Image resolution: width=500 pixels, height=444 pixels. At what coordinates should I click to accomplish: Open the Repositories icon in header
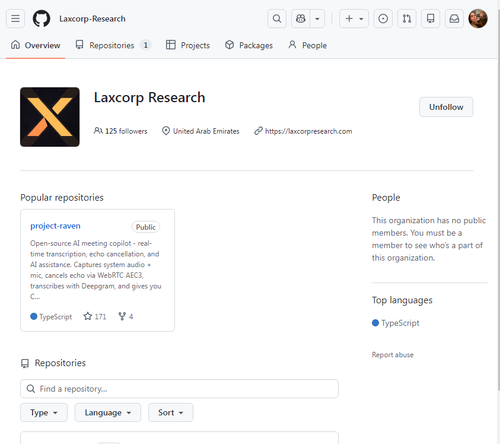click(430, 19)
